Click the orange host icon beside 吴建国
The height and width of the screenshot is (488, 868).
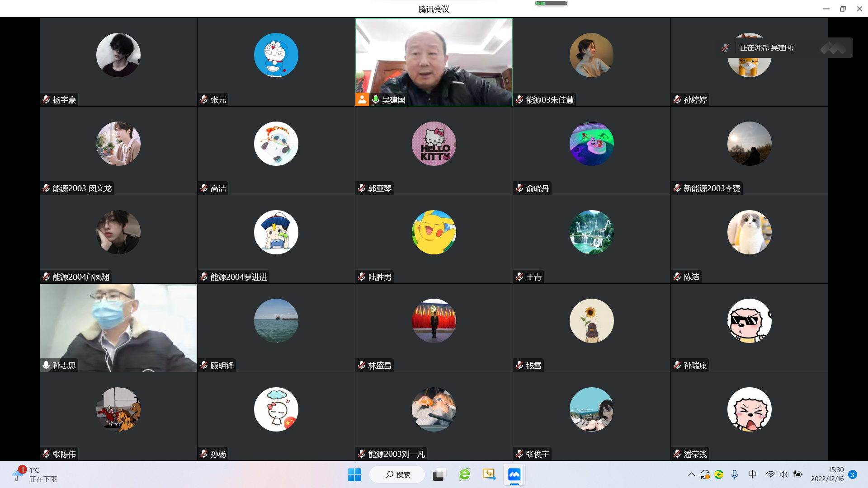click(x=362, y=99)
